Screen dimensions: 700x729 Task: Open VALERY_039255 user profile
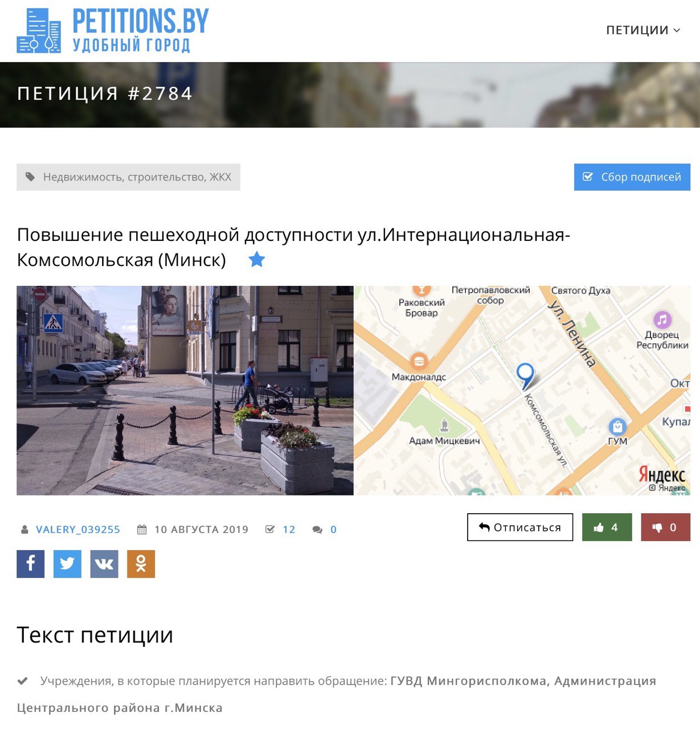[78, 530]
